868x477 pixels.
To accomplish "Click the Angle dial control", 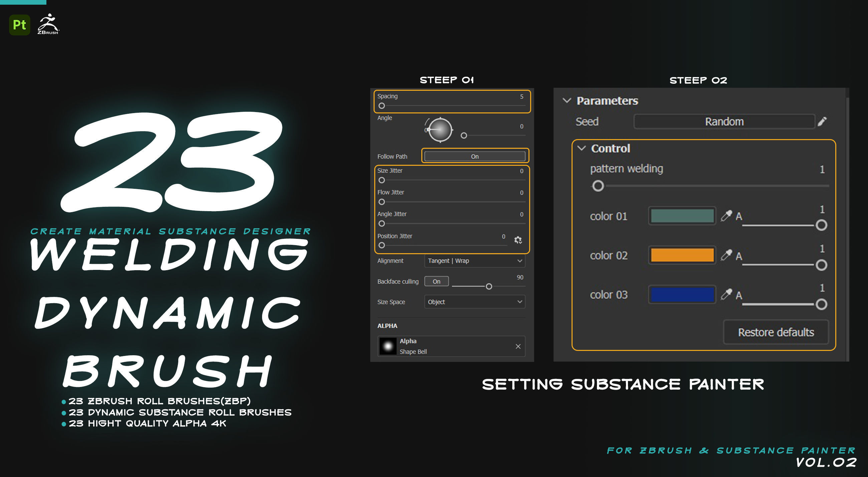I will (440, 130).
